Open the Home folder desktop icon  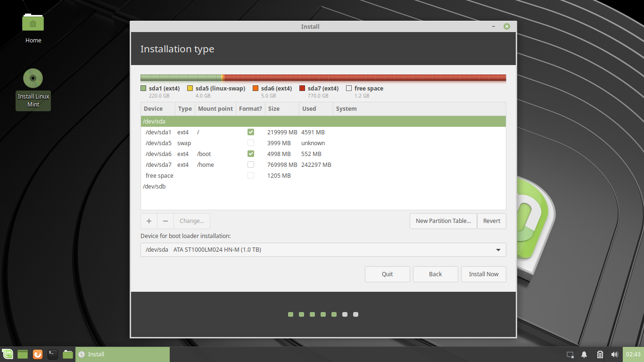(x=33, y=28)
